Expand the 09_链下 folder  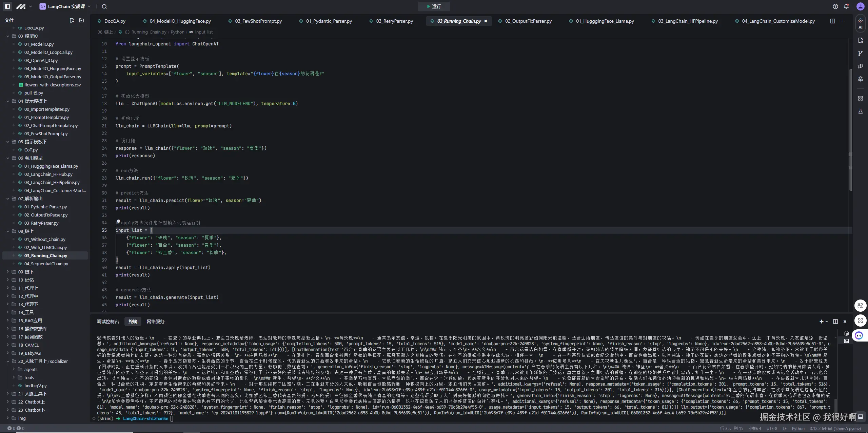(8, 272)
